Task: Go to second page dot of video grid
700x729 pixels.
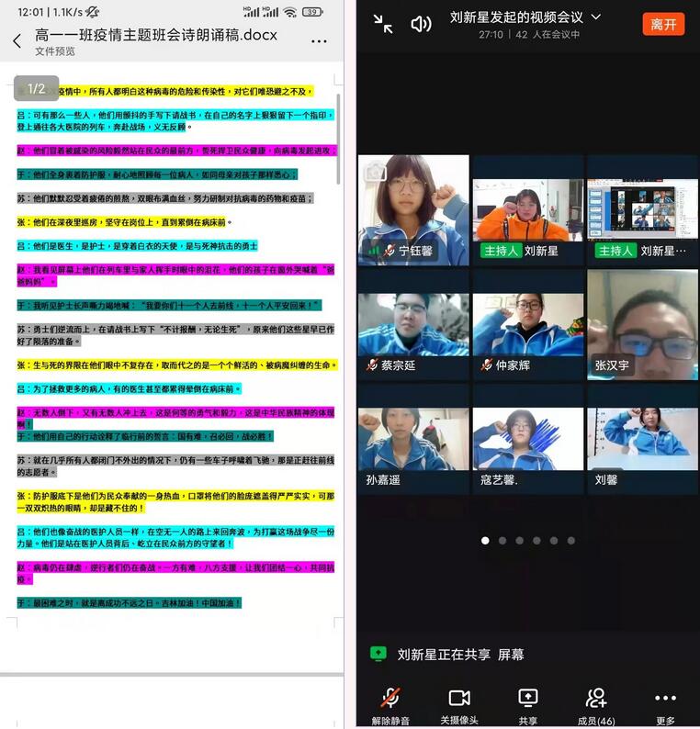Action: (x=502, y=541)
